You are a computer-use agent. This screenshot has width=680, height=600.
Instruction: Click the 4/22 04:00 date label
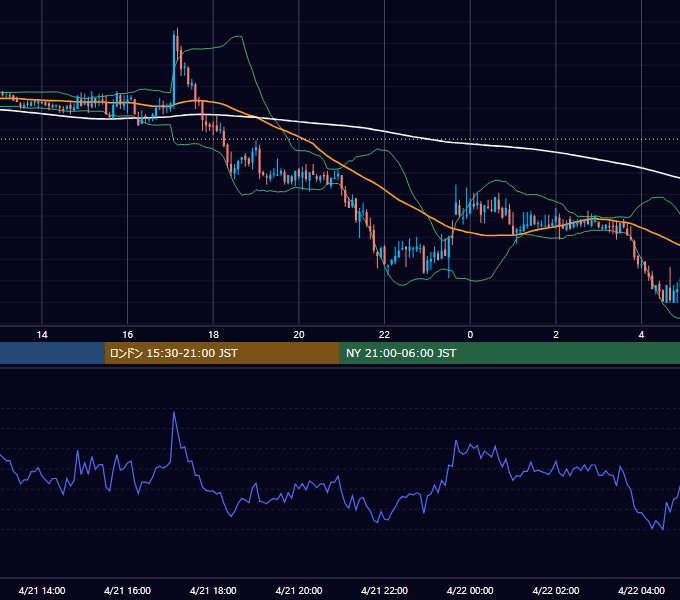tap(641, 590)
